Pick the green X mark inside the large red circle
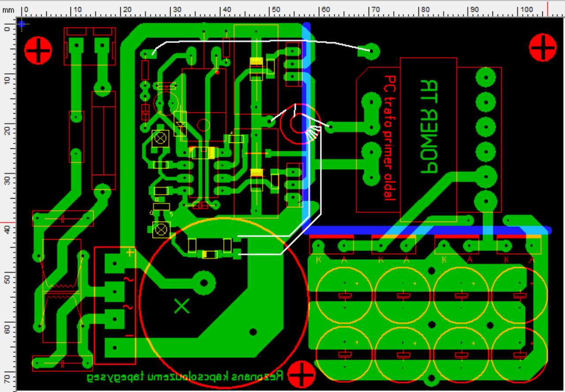Screen dimensions: 565x392 point(182,306)
